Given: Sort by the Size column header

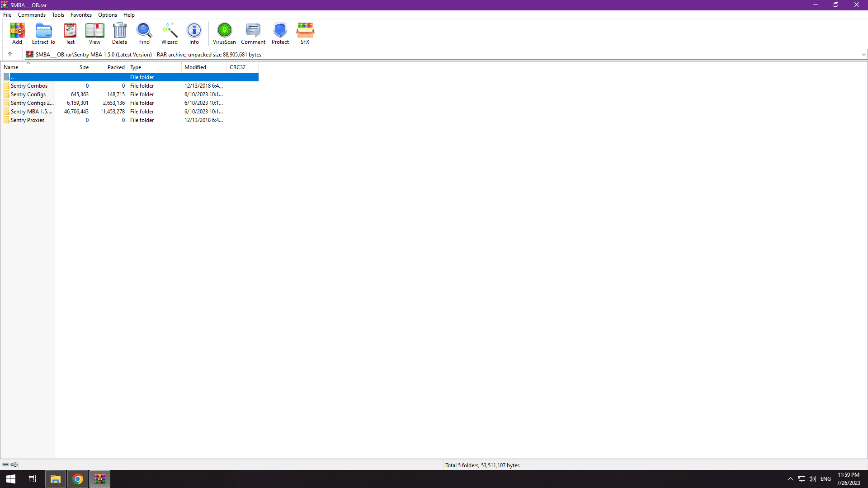Looking at the screenshot, I should [73, 67].
